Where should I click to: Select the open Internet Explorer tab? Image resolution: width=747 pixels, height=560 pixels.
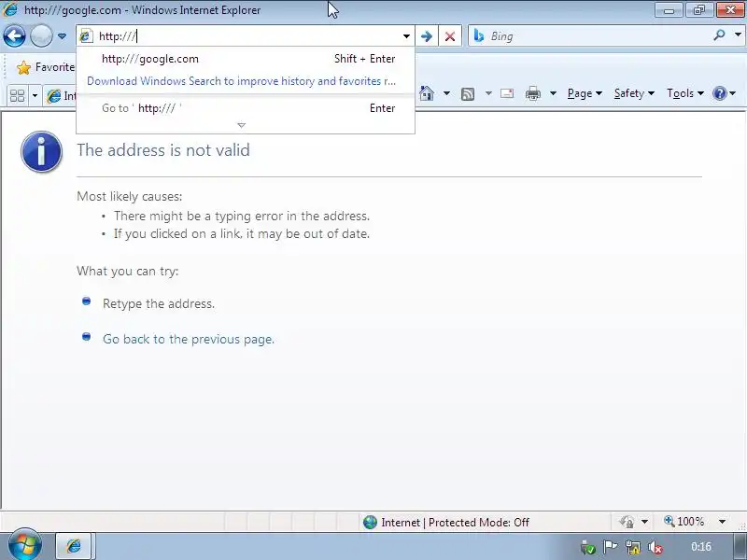coord(61,95)
